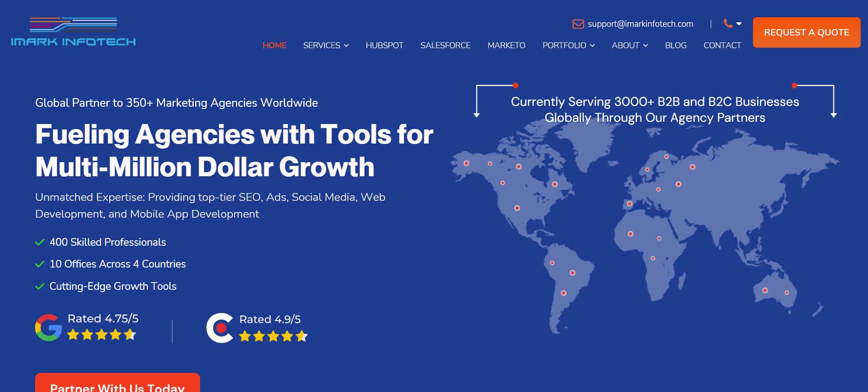This screenshot has width=868, height=392.
Task: Click the 'Currently Serving 3000+ B2B and B2C' heading
Action: click(x=655, y=109)
